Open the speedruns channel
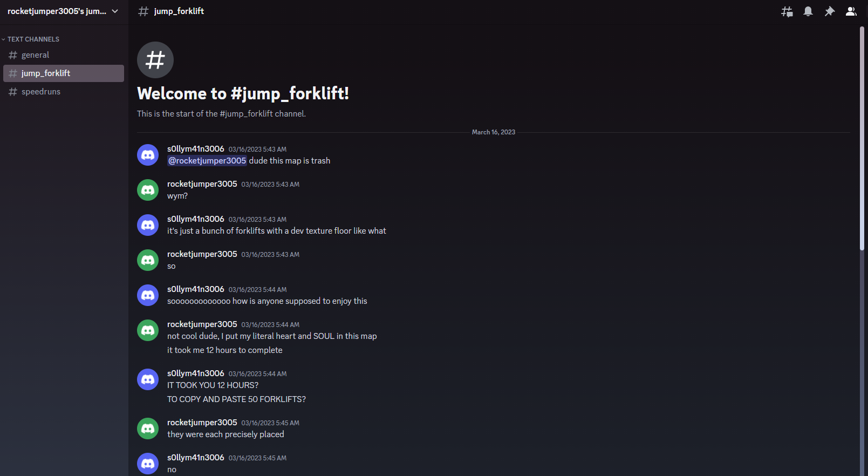Screen dimensions: 868x476 click(x=64, y=92)
